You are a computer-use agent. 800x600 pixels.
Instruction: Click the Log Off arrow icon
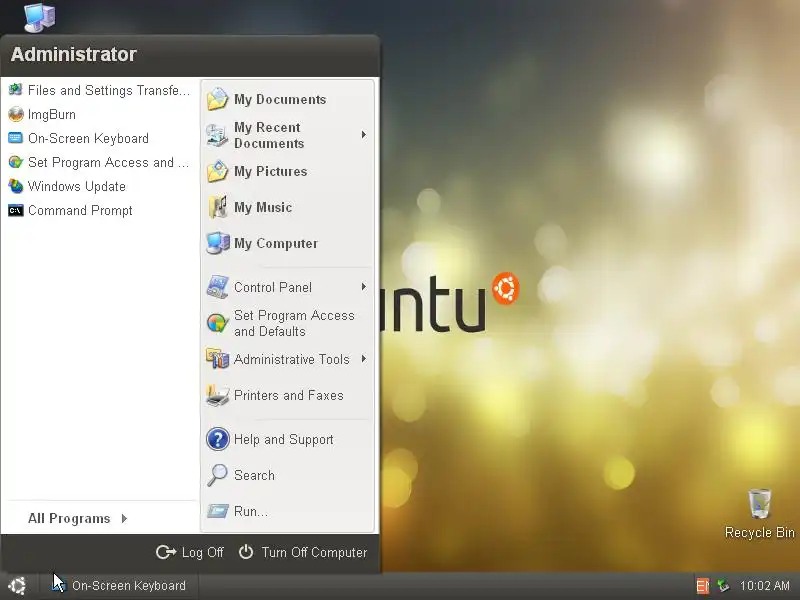(x=166, y=552)
